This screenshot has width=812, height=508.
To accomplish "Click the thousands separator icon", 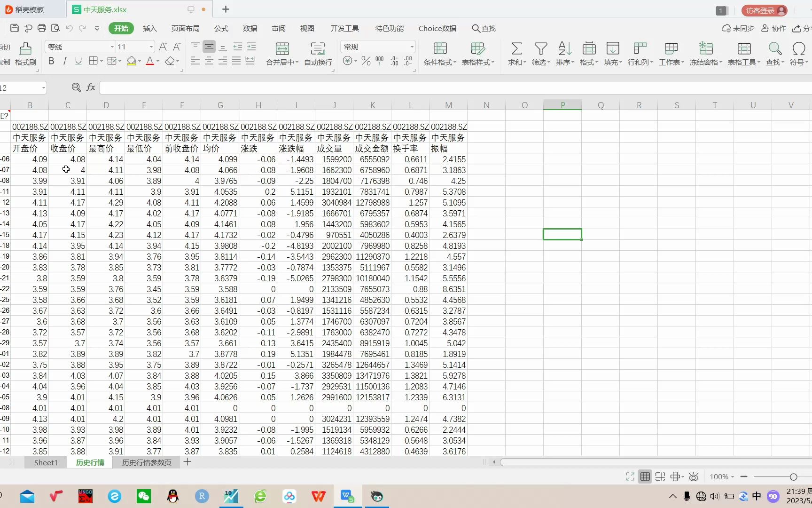I will [380, 61].
